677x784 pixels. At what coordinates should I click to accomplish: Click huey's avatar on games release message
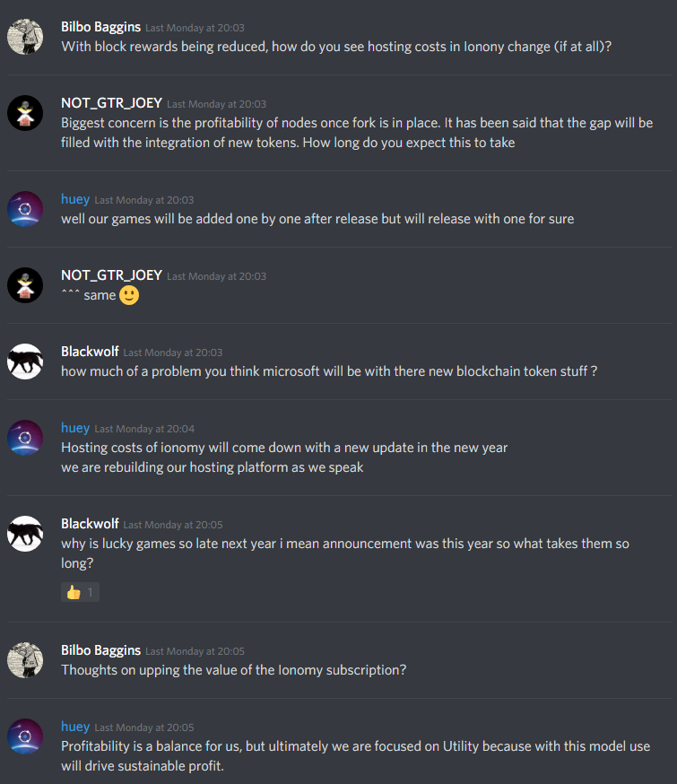(x=25, y=209)
